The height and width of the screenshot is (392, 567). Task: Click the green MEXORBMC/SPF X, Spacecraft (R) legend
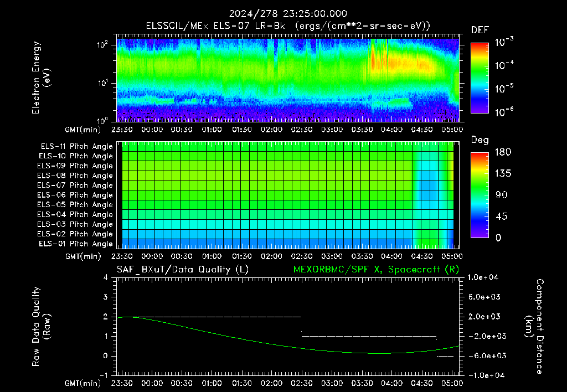click(x=376, y=270)
